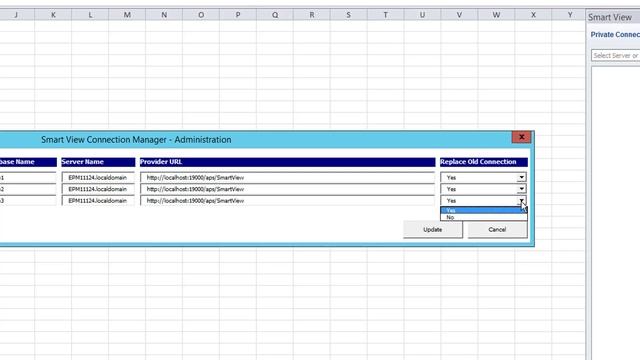Select Excel column T header

[x=385, y=15]
